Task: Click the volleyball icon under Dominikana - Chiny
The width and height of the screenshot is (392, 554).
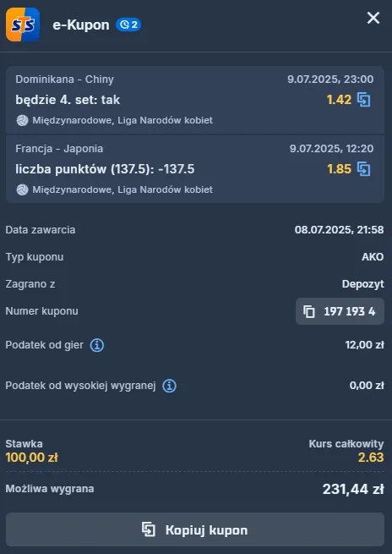Action: point(22,120)
